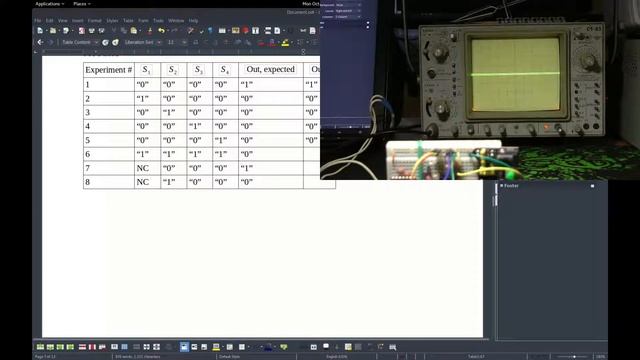Open the Places menu in the top panel

pyautogui.click(x=81, y=4)
